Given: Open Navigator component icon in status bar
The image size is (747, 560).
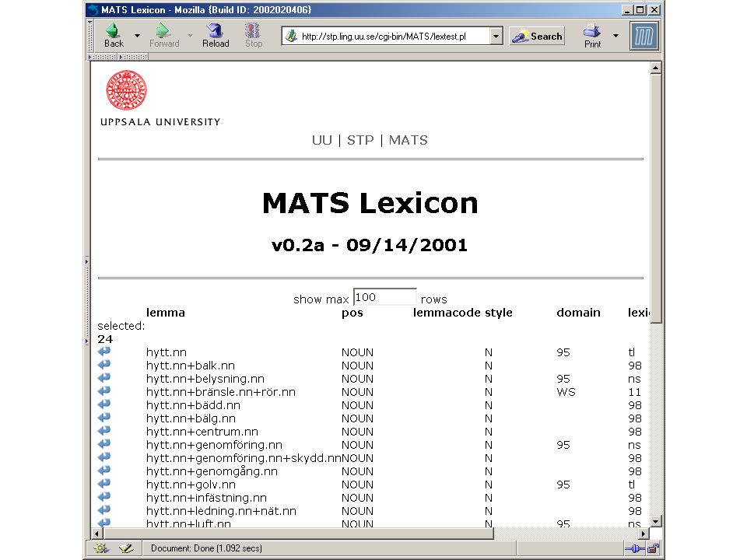Looking at the screenshot, I should pyautogui.click(x=101, y=548).
